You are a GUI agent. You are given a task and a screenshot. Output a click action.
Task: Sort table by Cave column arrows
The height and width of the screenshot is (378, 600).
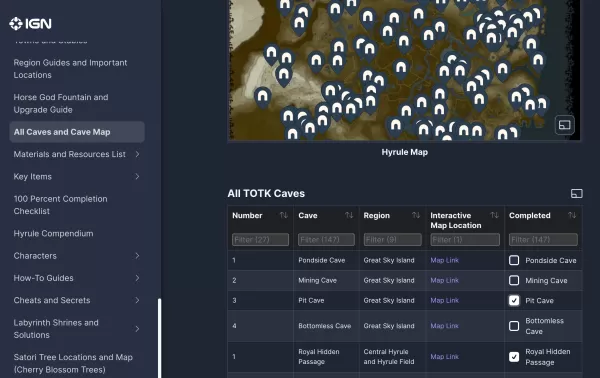(x=349, y=215)
